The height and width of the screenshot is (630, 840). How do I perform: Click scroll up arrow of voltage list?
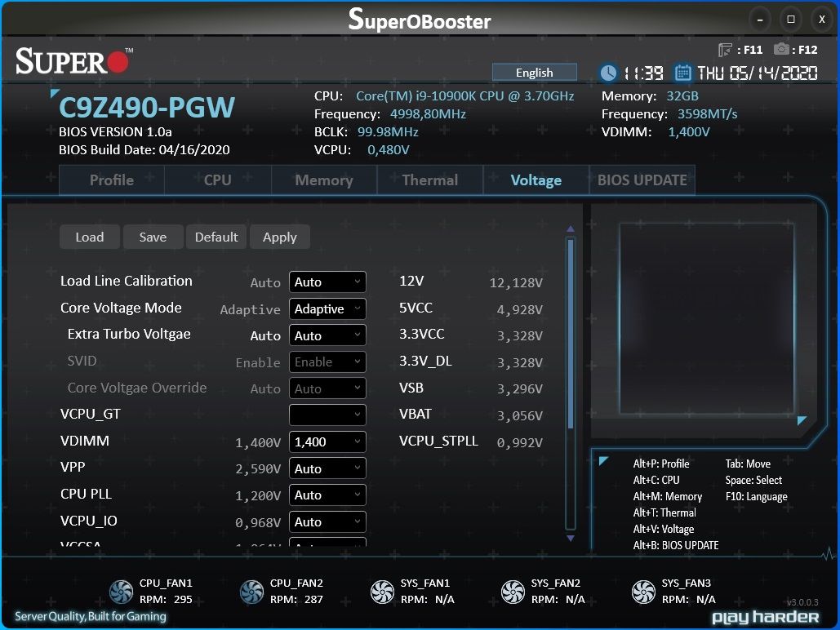pyautogui.click(x=571, y=228)
